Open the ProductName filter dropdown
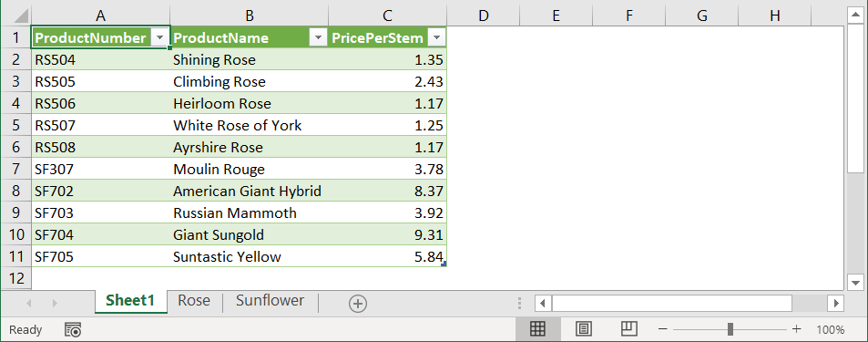The width and height of the screenshot is (868, 342). [x=318, y=37]
